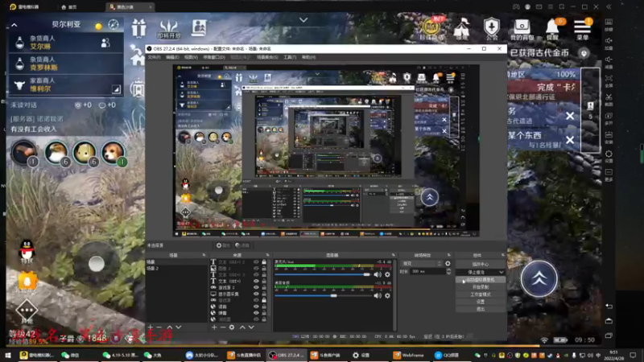Click the transition duration stepper arrows
Image resolution: width=644 pixels, height=362 pixels.
[x=448, y=271]
